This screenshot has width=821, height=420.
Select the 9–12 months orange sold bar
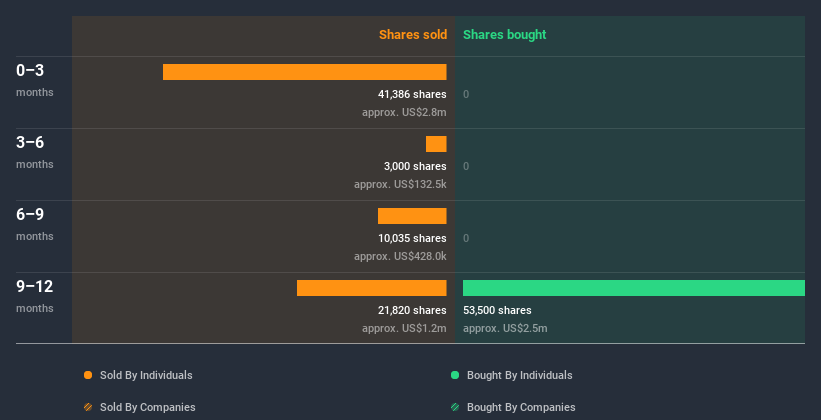click(x=372, y=288)
